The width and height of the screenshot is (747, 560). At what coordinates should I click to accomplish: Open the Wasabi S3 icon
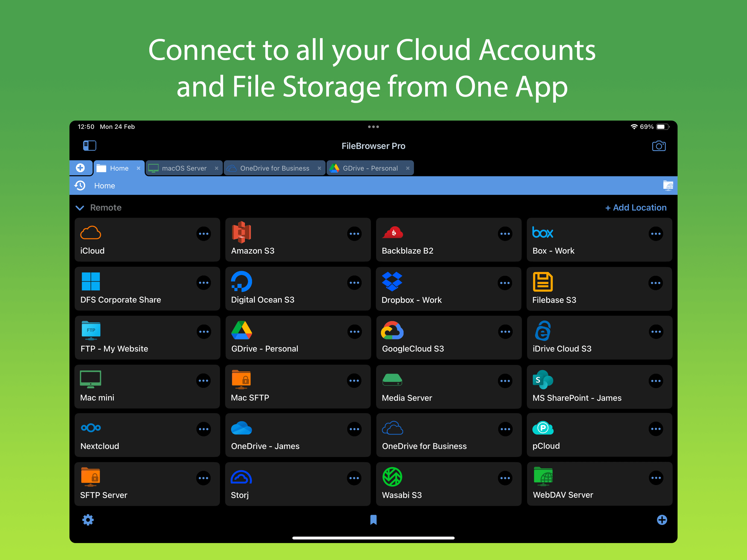point(392,477)
